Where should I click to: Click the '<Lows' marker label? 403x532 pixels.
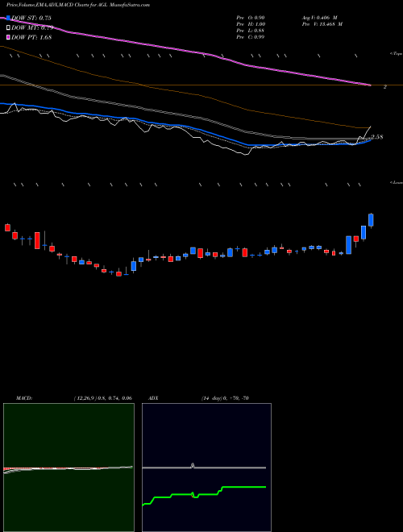point(397,182)
